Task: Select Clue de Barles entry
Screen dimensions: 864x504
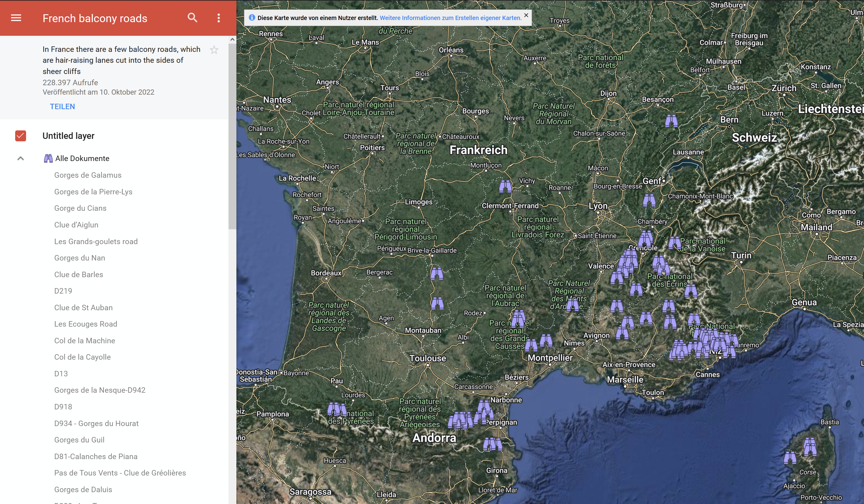Action: click(79, 274)
